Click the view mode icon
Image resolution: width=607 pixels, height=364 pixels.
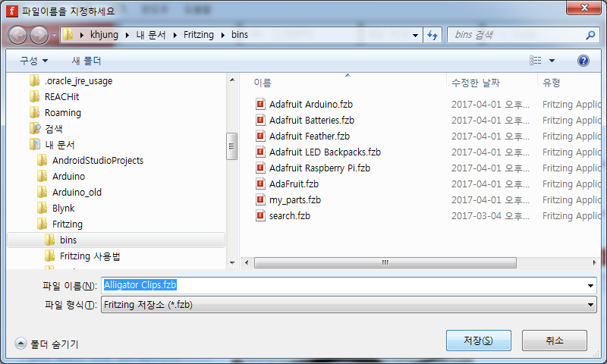tap(535, 61)
